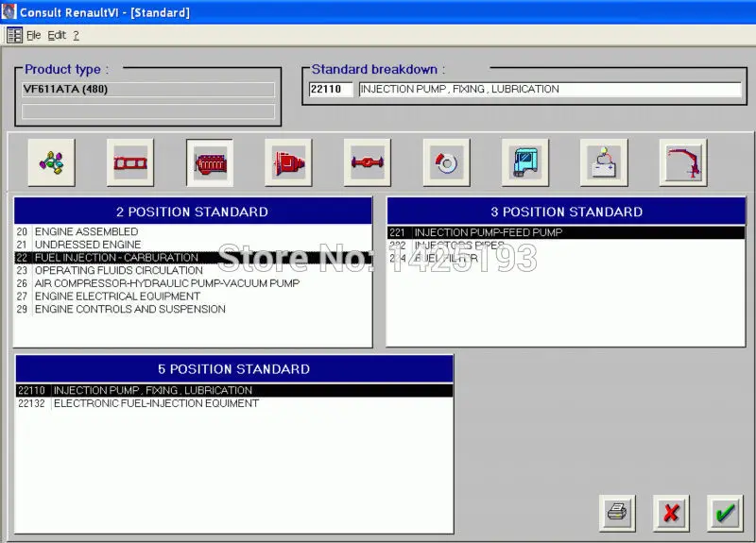Viewport: 756px width, 543px height.
Task: Click the INJECTION PUMP, FIXING, LUBRICATION description field
Action: click(x=550, y=89)
